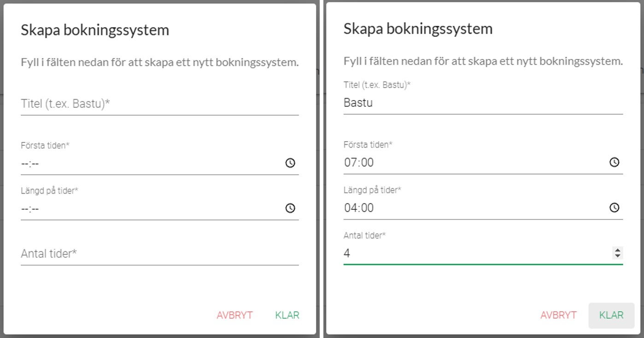The width and height of the screenshot is (644, 338).
Task: Click the blank Längd på tider time value
Action: coord(30,209)
